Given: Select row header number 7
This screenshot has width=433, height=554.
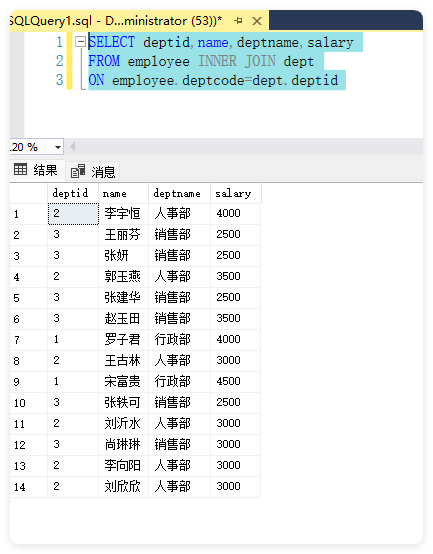Looking at the screenshot, I should pyautogui.click(x=29, y=340).
